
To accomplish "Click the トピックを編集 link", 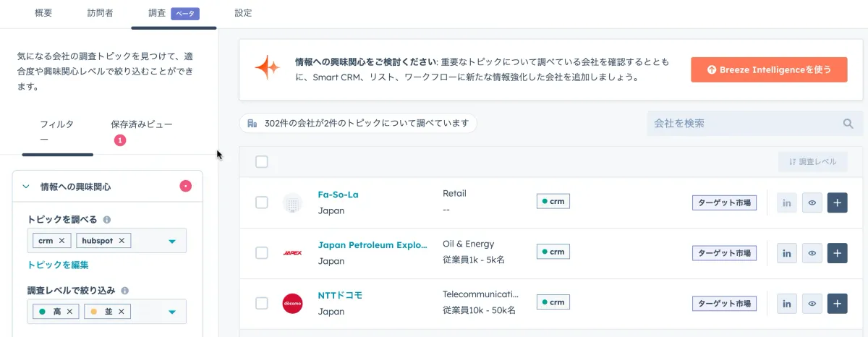I will pos(58,265).
